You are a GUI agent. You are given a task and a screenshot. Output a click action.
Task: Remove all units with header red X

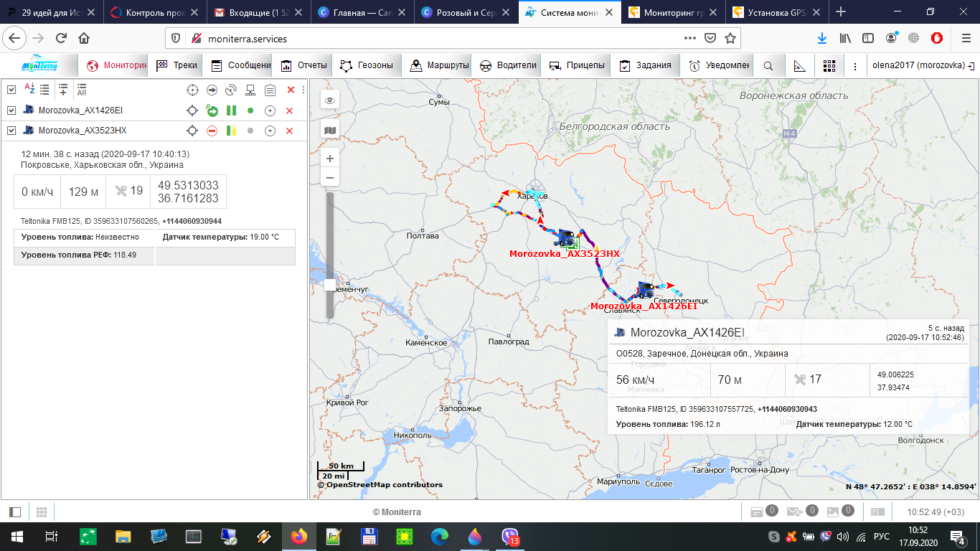[x=291, y=90]
